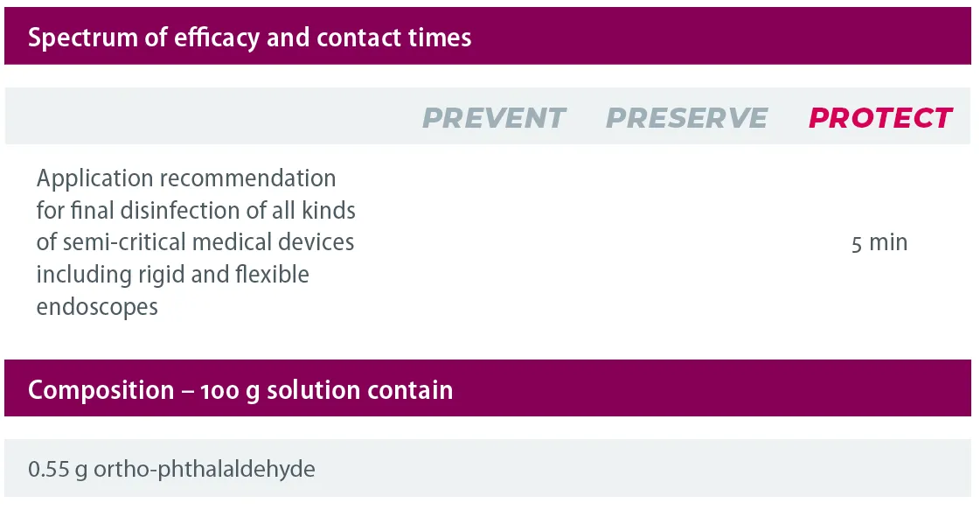Click the word 'ortho-phthalaldehyde'
Viewport: 980px width, 510px height.
click(204, 470)
